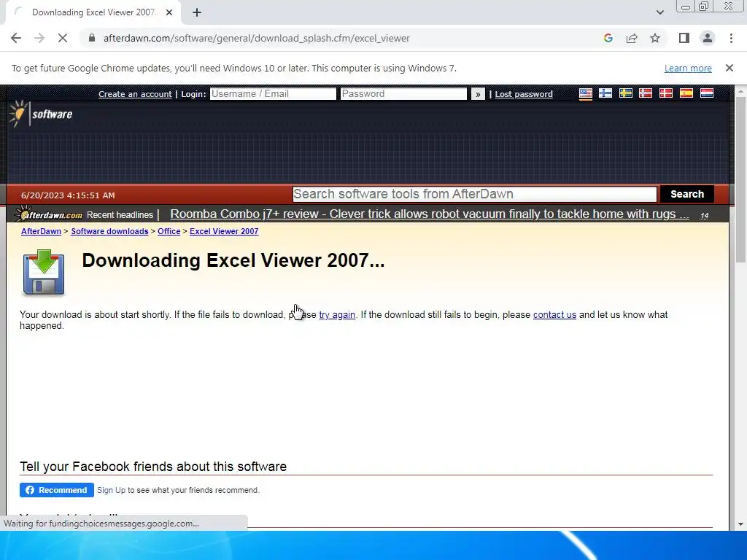Screen dimensions: 747x560
Task: Open the tab search dropdown arrow
Action: (x=659, y=12)
